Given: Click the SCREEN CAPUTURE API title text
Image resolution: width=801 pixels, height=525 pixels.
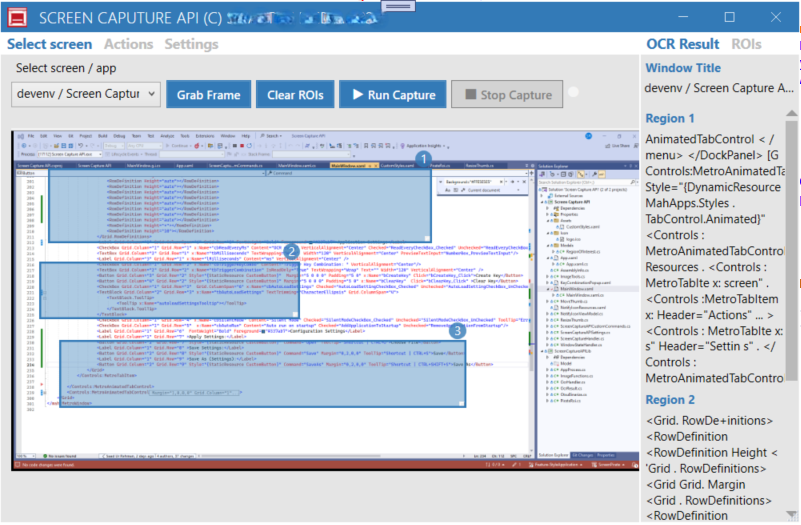Looking at the screenshot, I should click(130, 18).
